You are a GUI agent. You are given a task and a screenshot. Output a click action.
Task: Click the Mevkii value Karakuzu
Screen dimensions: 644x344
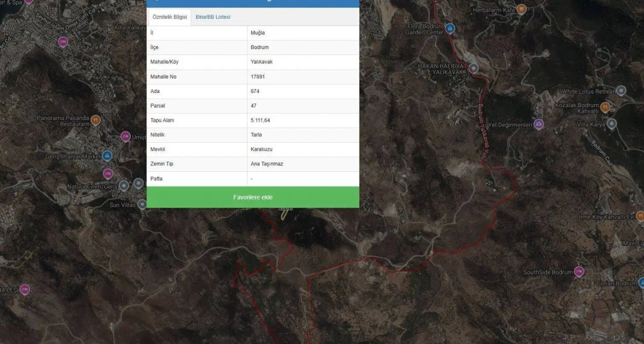point(262,149)
